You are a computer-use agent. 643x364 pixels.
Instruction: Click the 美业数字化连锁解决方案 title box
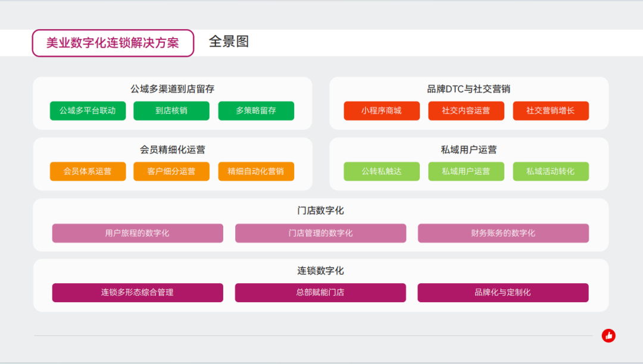point(113,43)
